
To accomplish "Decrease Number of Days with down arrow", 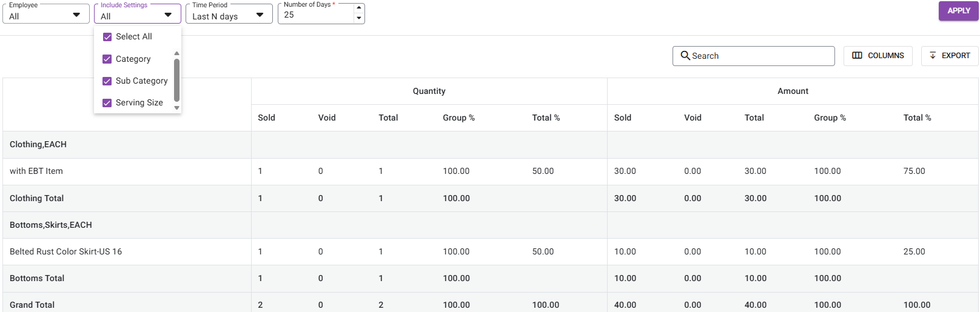I will click(x=359, y=18).
